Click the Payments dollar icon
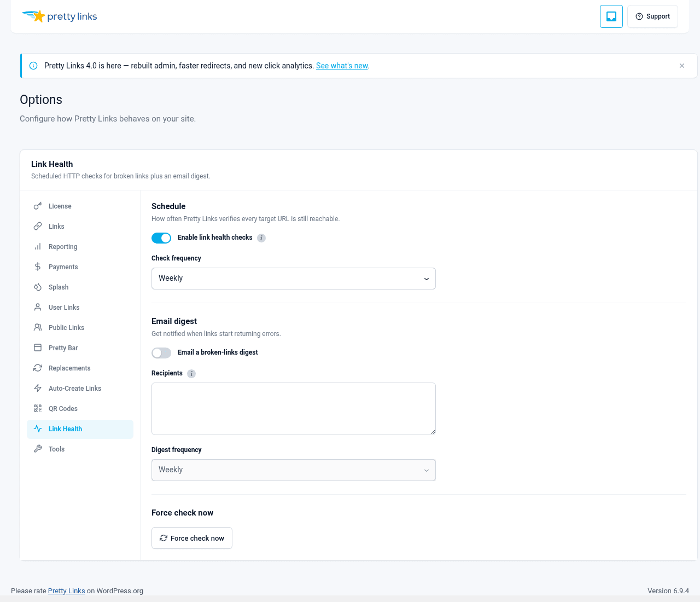The height and width of the screenshot is (602, 700). 38,267
